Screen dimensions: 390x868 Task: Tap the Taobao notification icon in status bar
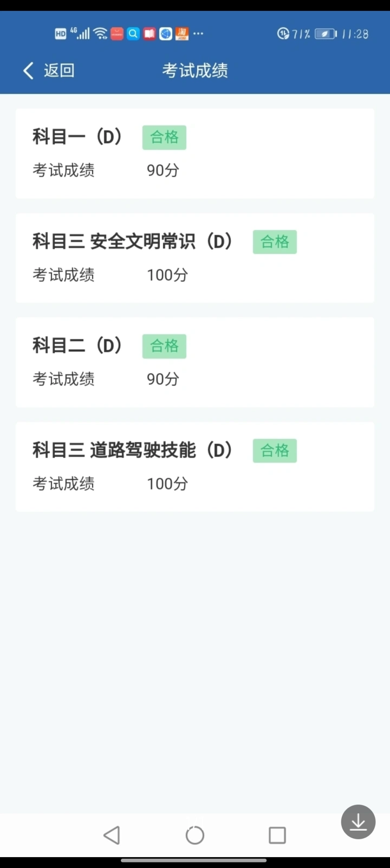point(182,34)
